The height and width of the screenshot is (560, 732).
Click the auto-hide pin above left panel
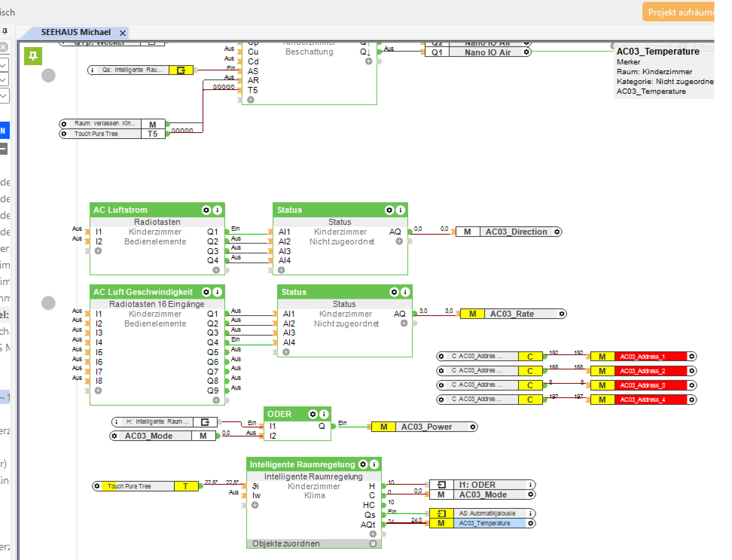coord(5,31)
